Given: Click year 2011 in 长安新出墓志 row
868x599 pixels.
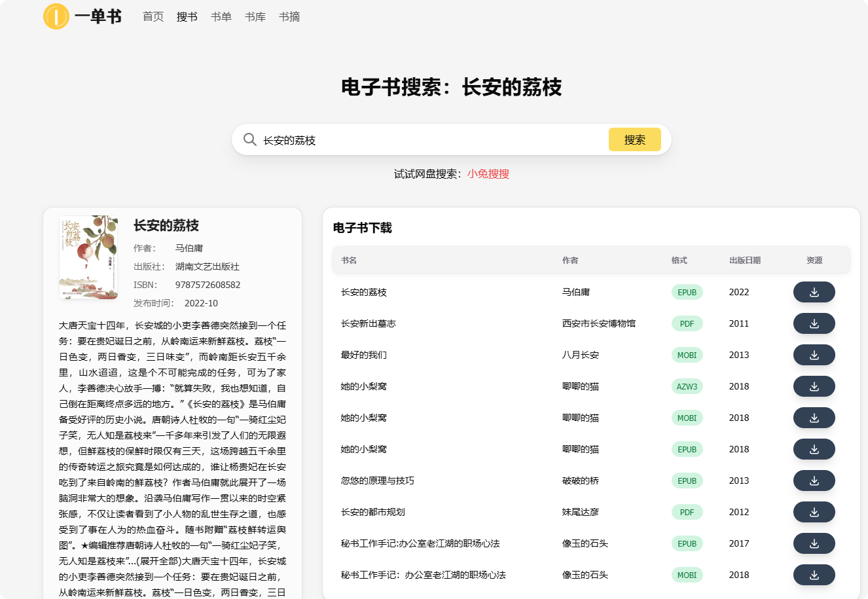Looking at the screenshot, I should 739,323.
